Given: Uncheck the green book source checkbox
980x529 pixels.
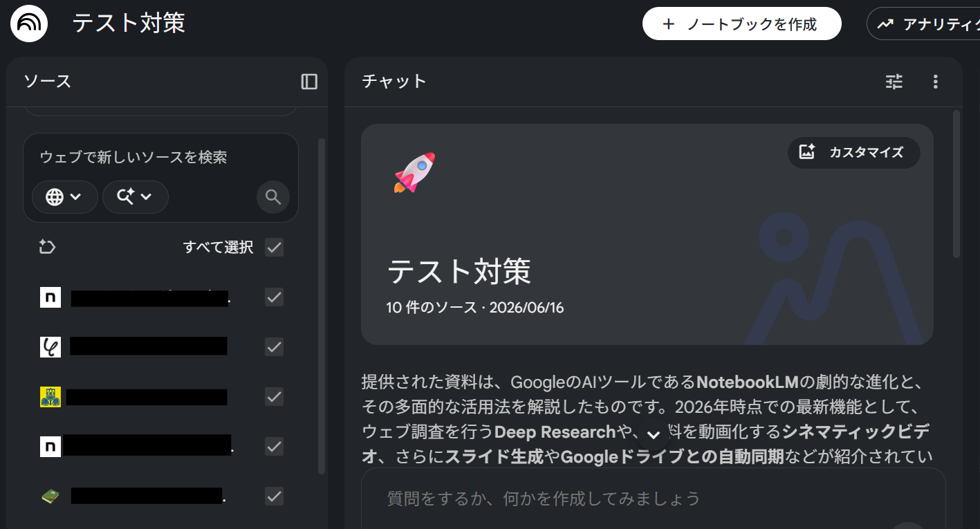Looking at the screenshot, I should click(275, 496).
